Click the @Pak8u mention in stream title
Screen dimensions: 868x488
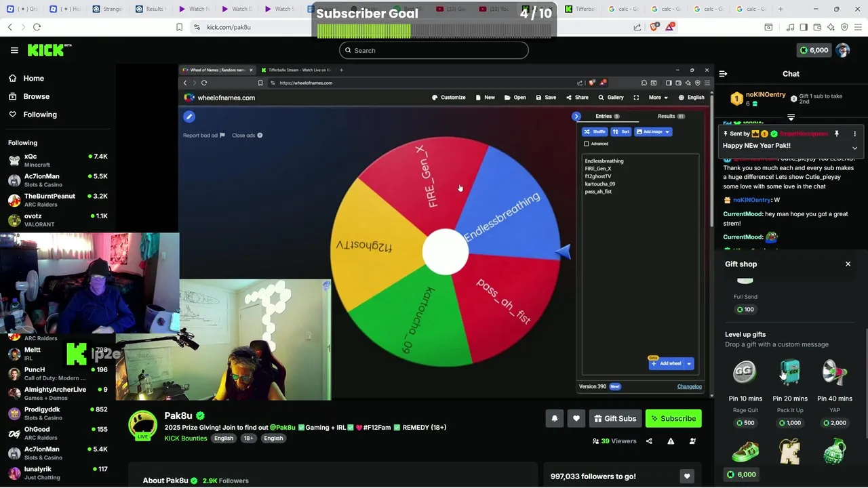point(283,428)
